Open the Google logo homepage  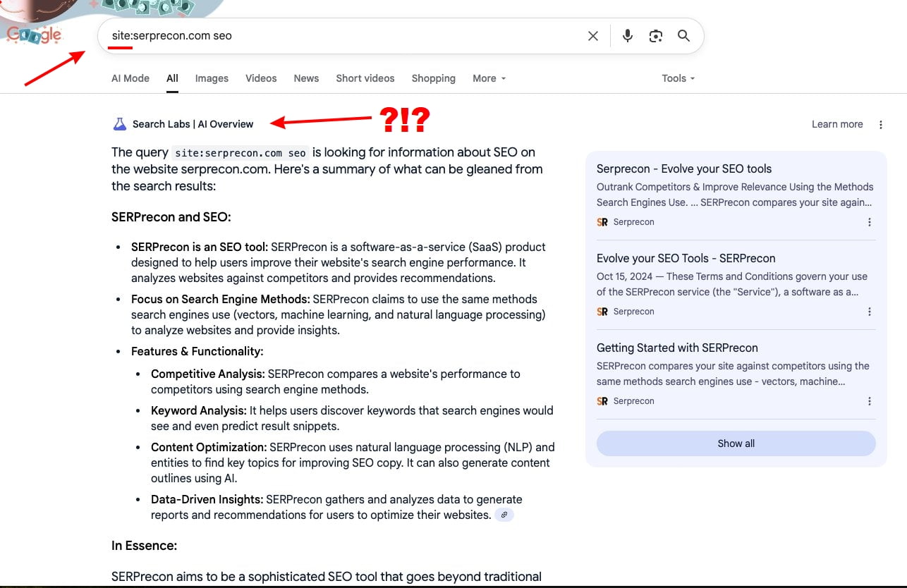tap(34, 35)
